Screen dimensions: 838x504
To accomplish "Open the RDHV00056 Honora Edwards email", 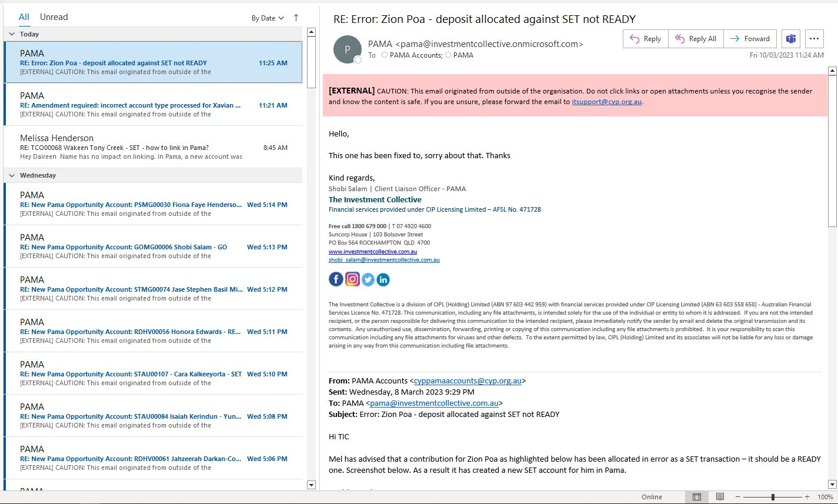I will [x=153, y=331].
